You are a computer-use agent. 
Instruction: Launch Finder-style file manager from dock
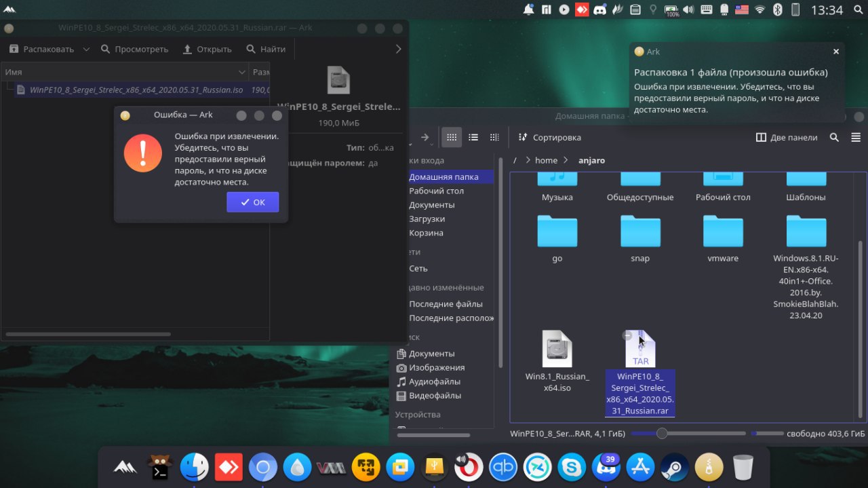[194, 468]
